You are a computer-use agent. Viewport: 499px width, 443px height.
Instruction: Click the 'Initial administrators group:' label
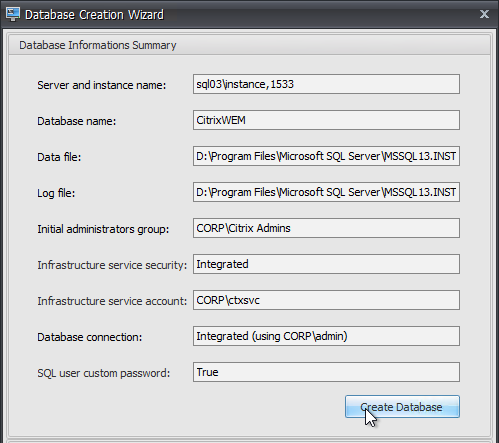click(x=103, y=229)
